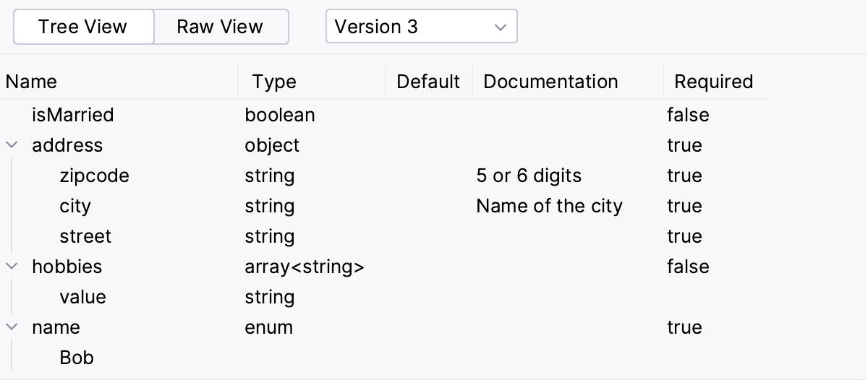
Task: Switch to Raw View tab
Action: (x=220, y=27)
